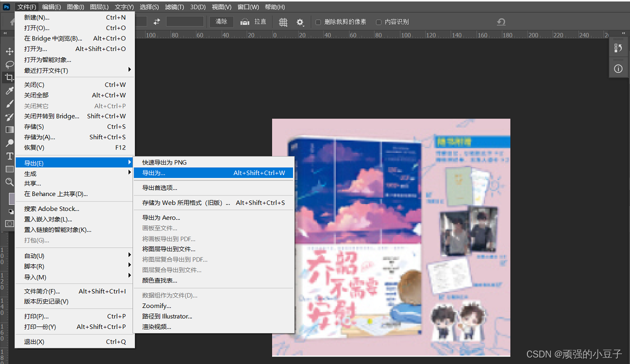Screen dimensions: 630x364
Task: Click the book cover canvas image
Action: pyautogui.click(x=391, y=237)
